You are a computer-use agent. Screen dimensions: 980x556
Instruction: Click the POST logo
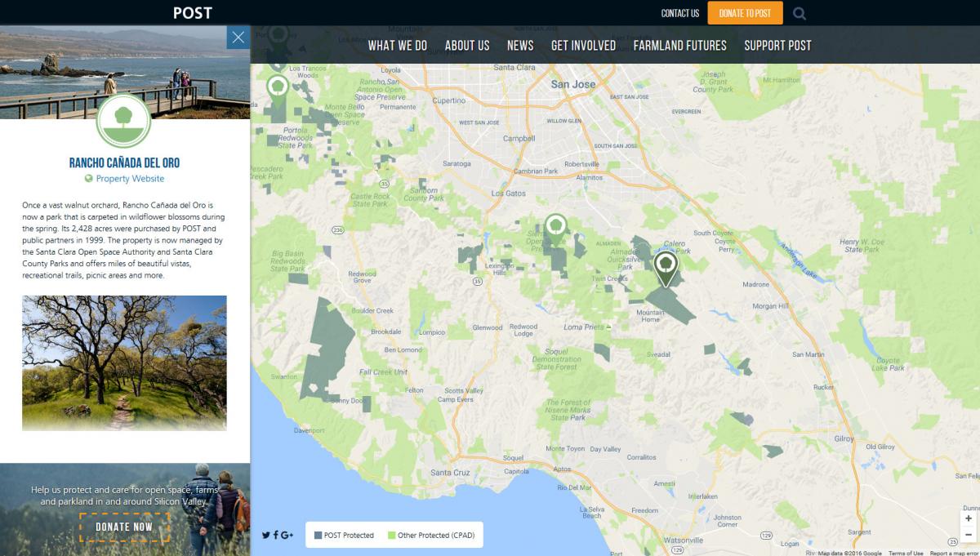click(x=193, y=13)
